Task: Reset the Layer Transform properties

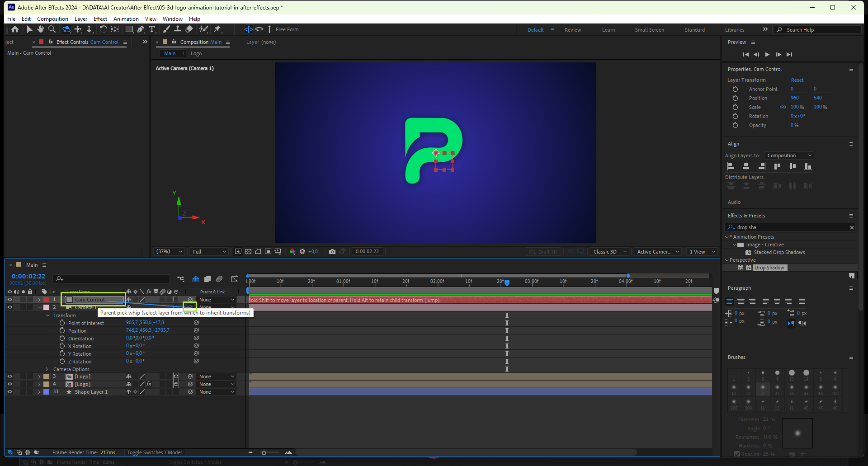Action: [x=797, y=80]
